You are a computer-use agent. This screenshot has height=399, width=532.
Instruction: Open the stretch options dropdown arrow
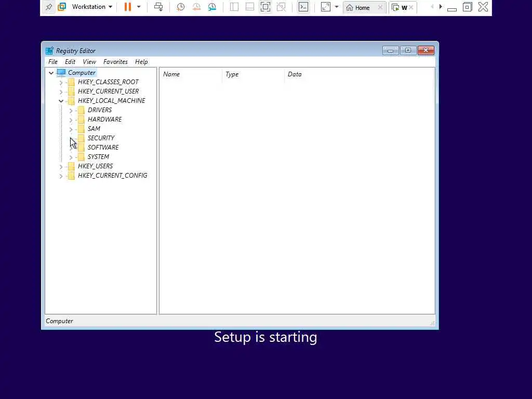(x=337, y=7)
